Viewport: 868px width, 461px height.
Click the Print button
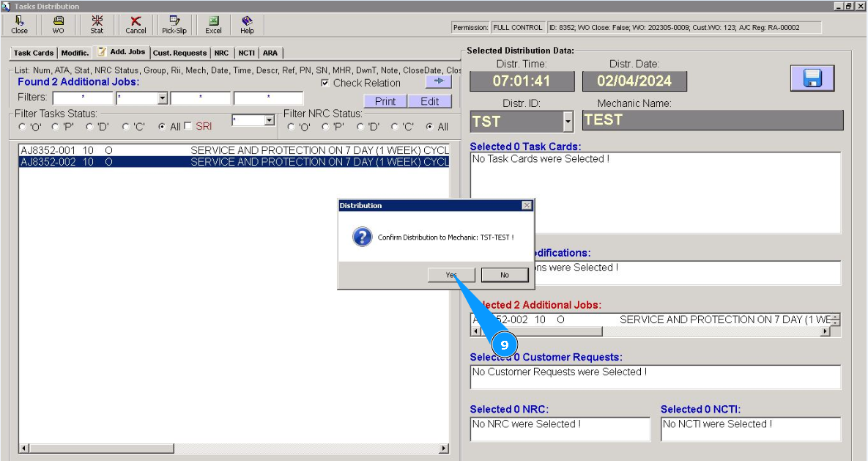coord(385,101)
